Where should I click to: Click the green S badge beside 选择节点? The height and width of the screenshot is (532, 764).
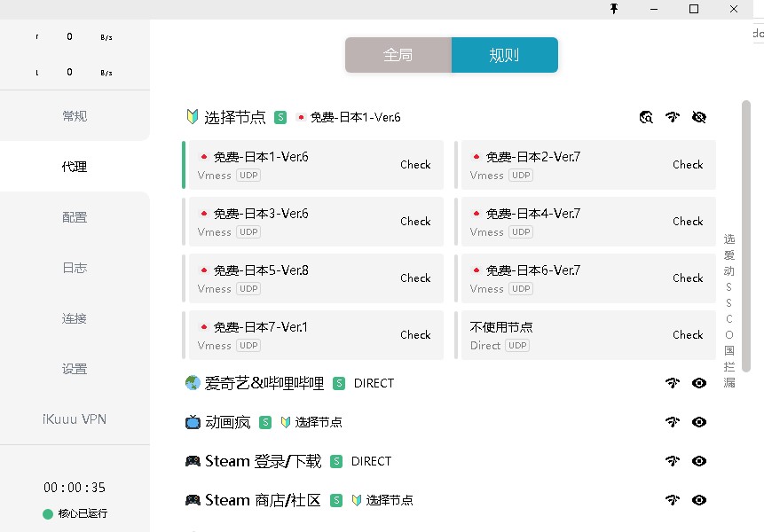pyautogui.click(x=280, y=117)
